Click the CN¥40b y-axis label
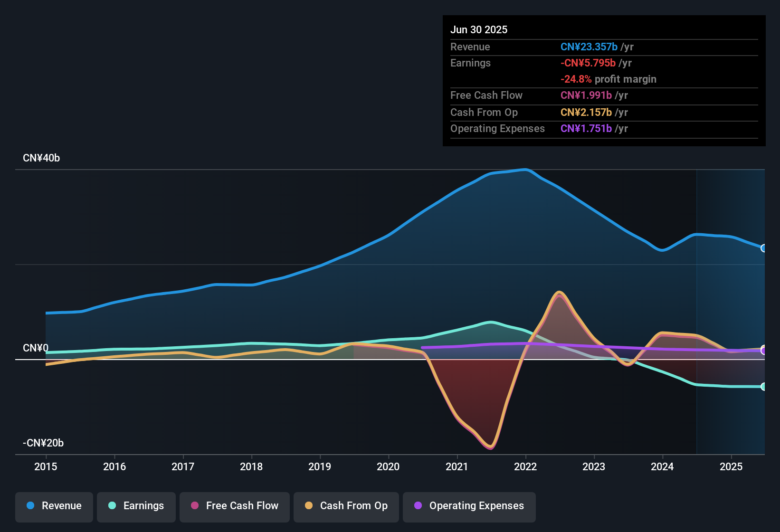 [x=41, y=158]
